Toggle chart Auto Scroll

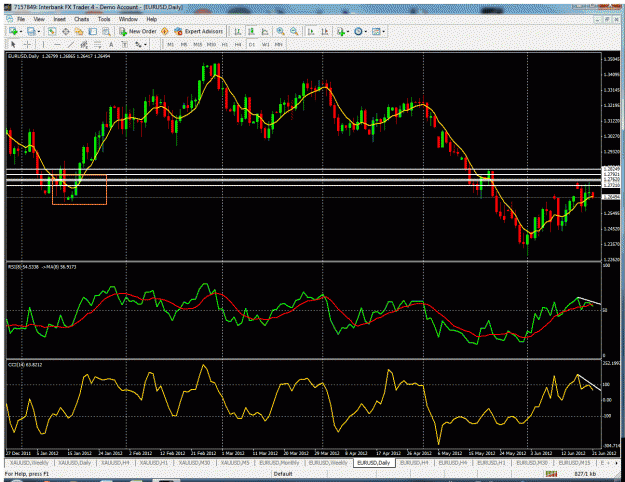311,31
